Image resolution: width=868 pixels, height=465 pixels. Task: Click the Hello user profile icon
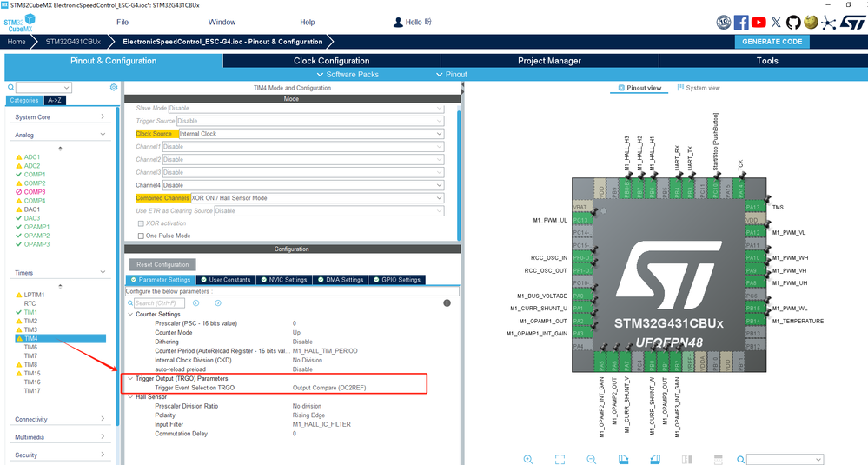point(398,22)
